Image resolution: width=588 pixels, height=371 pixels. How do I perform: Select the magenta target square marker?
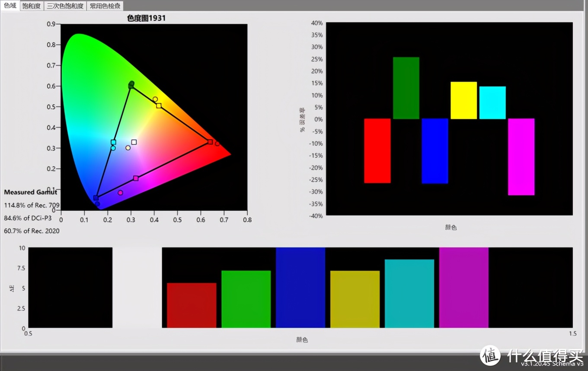coord(136,178)
